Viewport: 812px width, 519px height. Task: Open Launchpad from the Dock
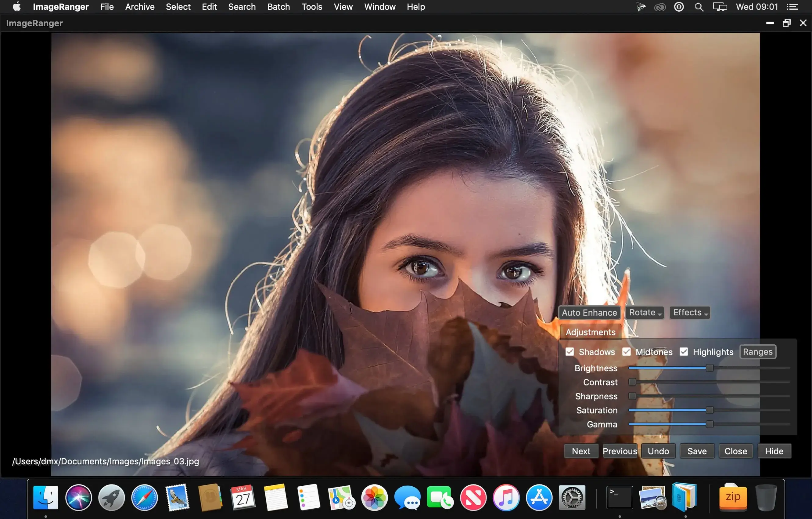click(111, 497)
